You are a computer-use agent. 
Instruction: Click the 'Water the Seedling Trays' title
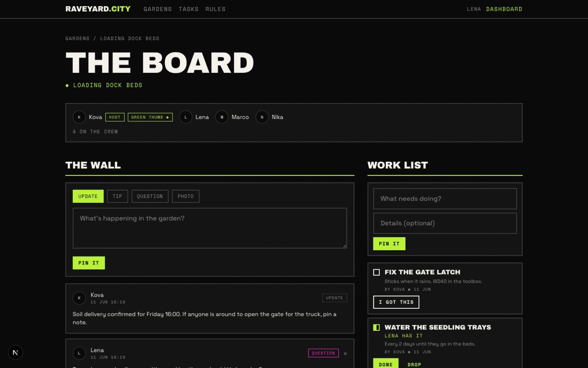pyautogui.click(x=438, y=328)
